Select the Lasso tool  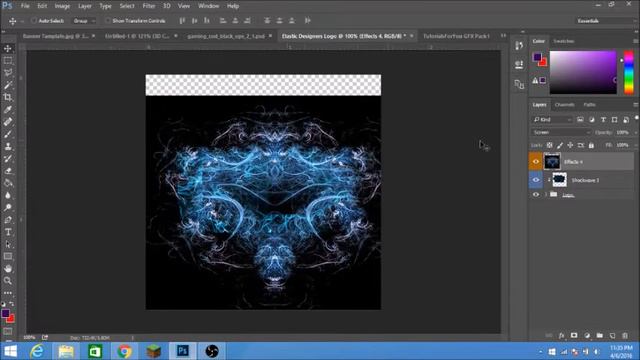coord(8,73)
